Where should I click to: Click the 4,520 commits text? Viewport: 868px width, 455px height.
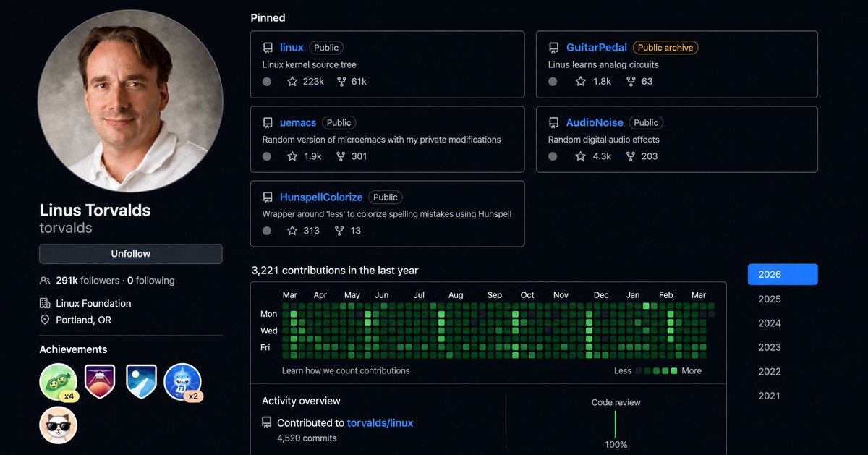307,438
